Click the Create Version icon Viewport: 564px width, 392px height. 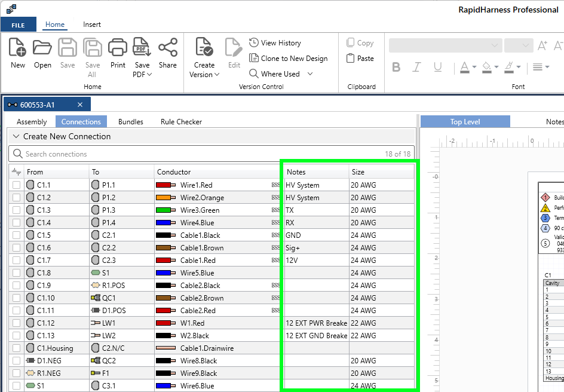click(x=204, y=47)
